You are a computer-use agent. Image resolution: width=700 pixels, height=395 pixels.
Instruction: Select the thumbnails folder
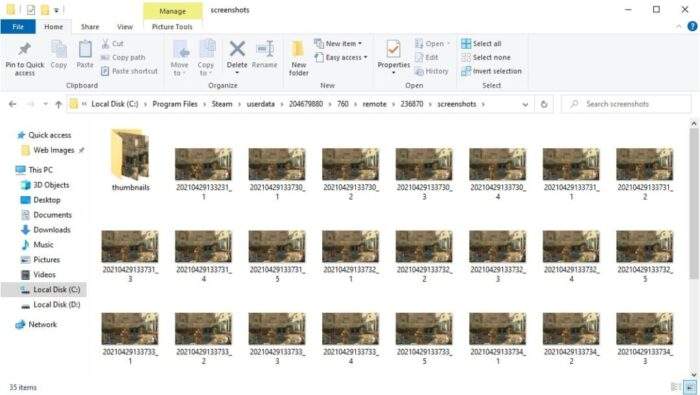[x=130, y=160]
